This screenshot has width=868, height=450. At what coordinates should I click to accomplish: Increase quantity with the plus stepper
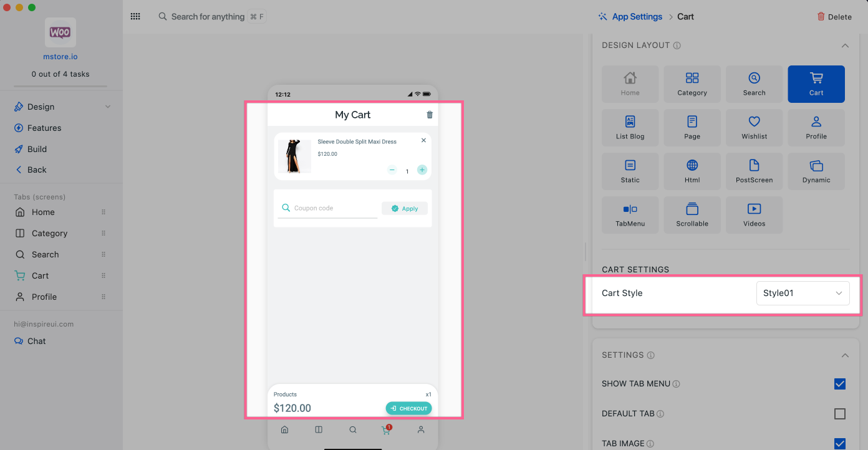pos(422,170)
